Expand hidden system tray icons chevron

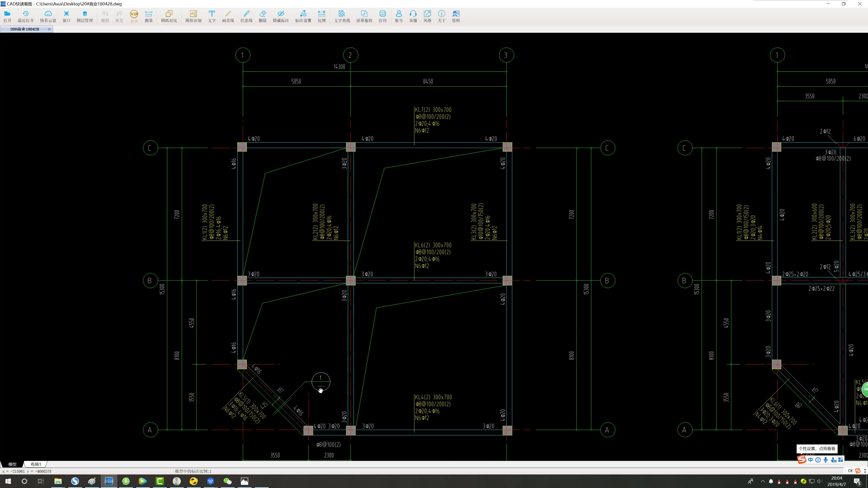[762, 481]
